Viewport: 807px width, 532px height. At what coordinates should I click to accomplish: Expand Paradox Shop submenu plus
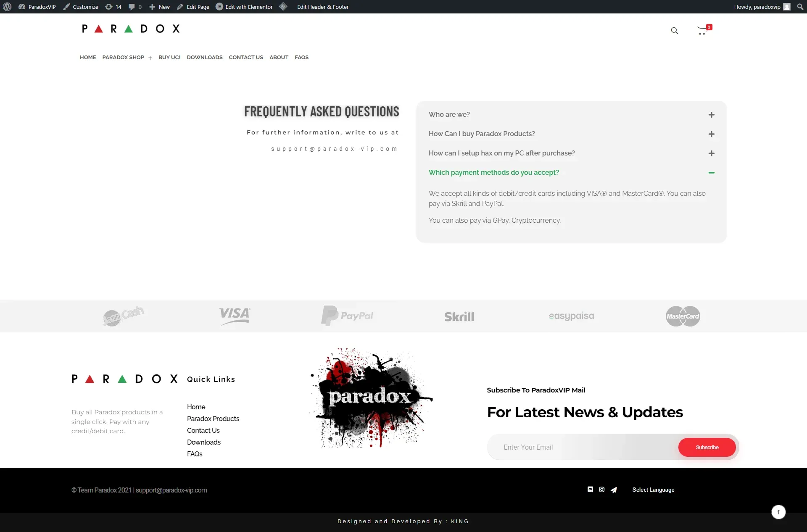coord(150,58)
